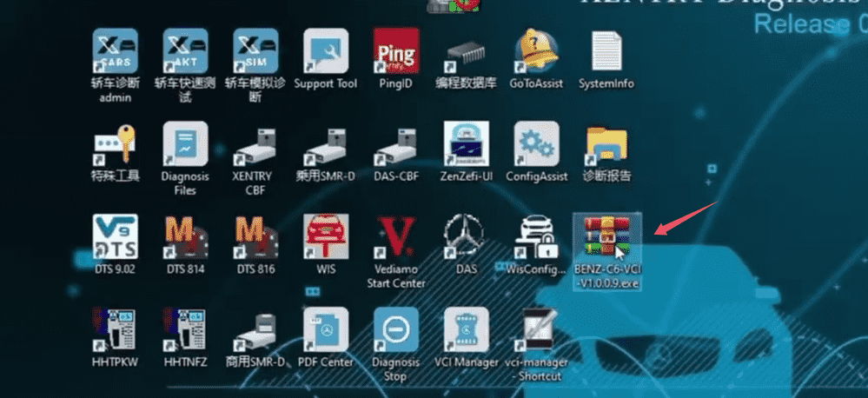The height and width of the screenshot is (398, 868).
Task: Open the WIS workshop information icon
Action: 326,236
